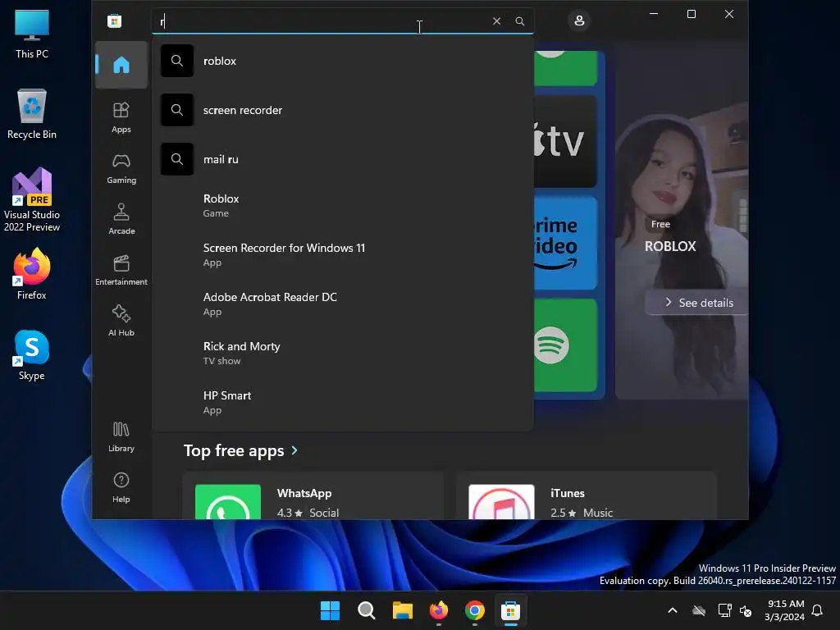The image size is (840, 630).
Task: Open the Arcade section
Action: click(x=121, y=220)
